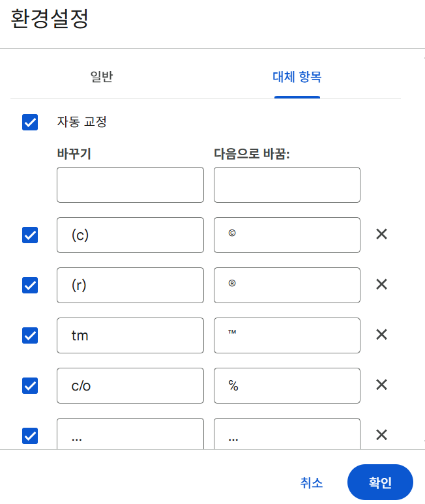Screen dimensions: 425x504
Task: Click the 확인 button
Action: tap(380, 482)
